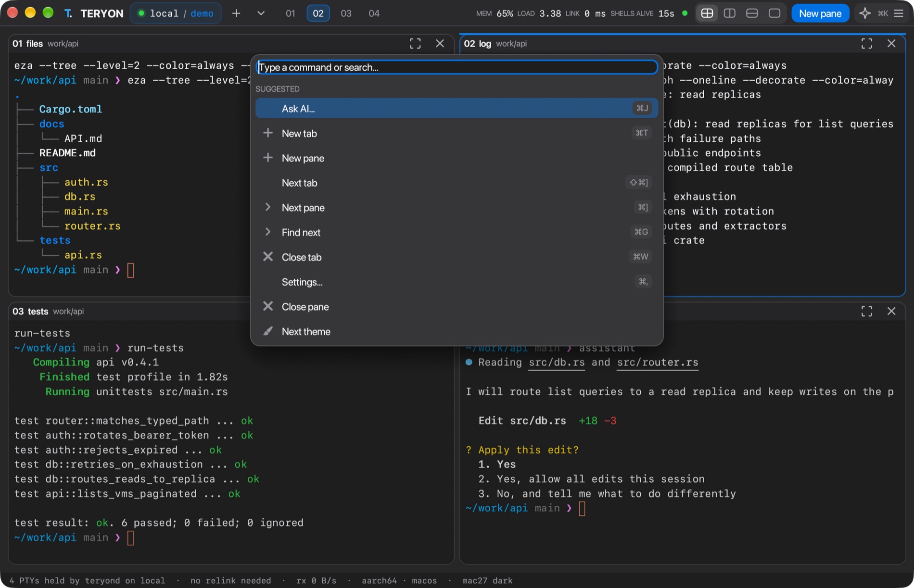Click the 03 tests pane title

click(x=30, y=312)
